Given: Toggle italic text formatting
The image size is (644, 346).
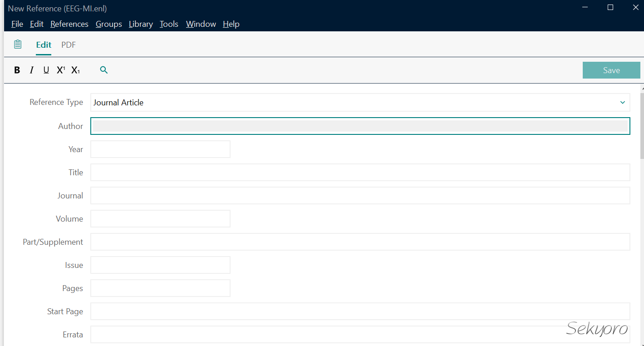Looking at the screenshot, I should pyautogui.click(x=32, y=70).
